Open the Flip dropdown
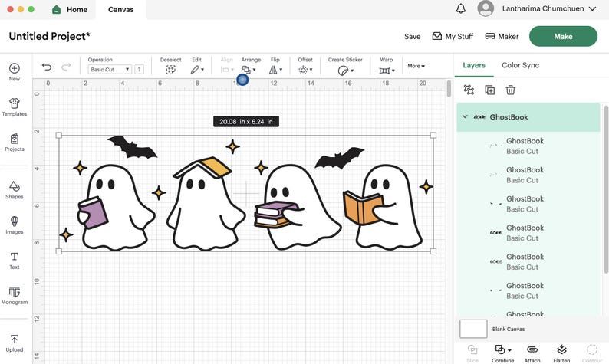 (276, 70)
